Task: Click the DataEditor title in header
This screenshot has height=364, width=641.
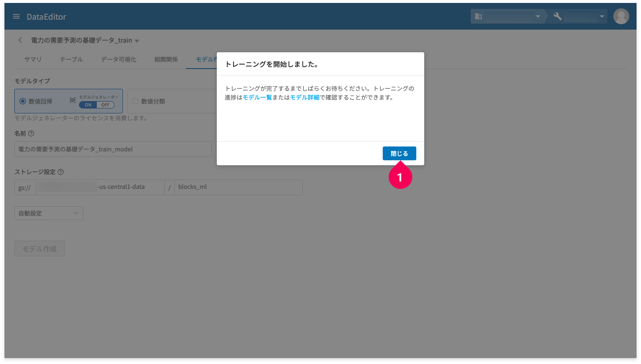Action: pyautogui.click(x=46, y=17)
